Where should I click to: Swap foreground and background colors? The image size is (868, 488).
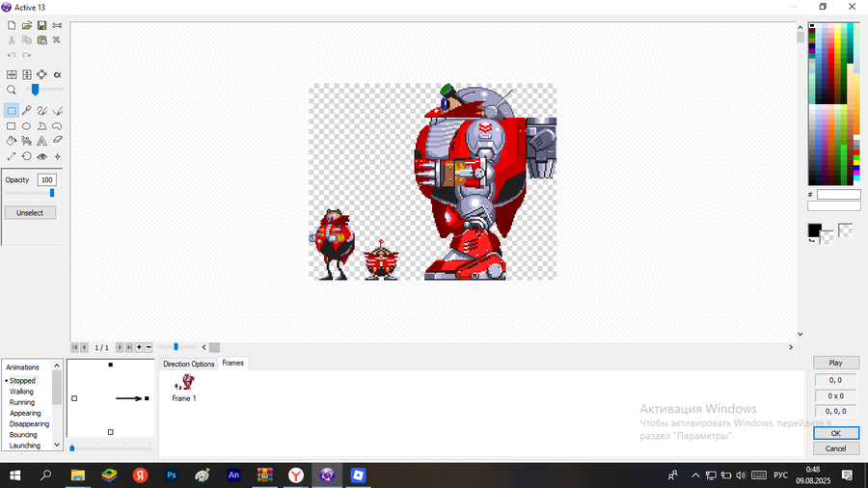(812, 240)
